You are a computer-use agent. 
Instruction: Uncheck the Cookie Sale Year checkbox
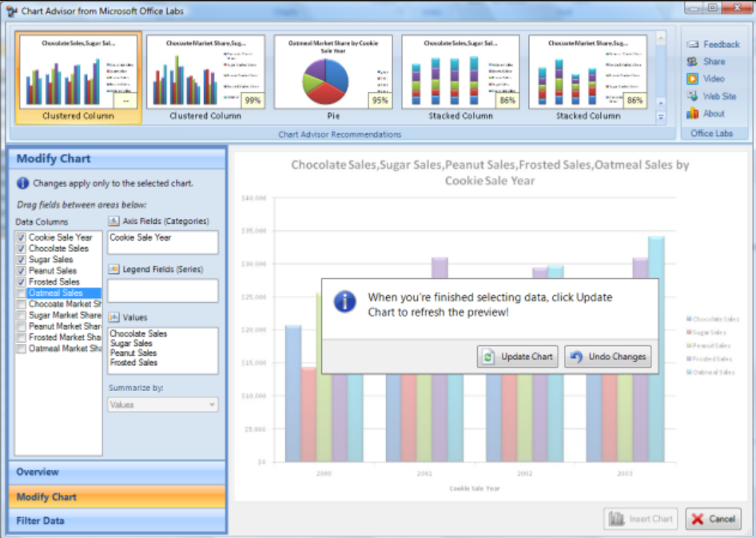click(22, 237)
